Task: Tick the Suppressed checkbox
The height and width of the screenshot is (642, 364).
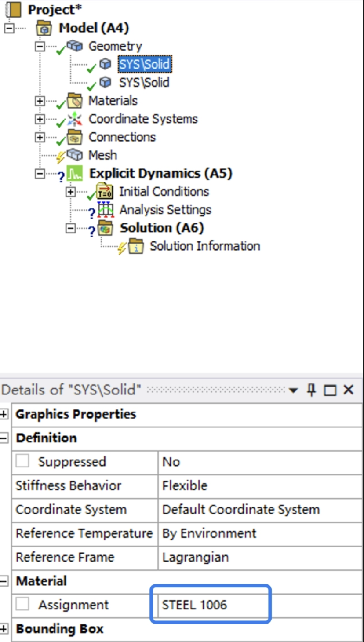Action: [x=22, y=461]
